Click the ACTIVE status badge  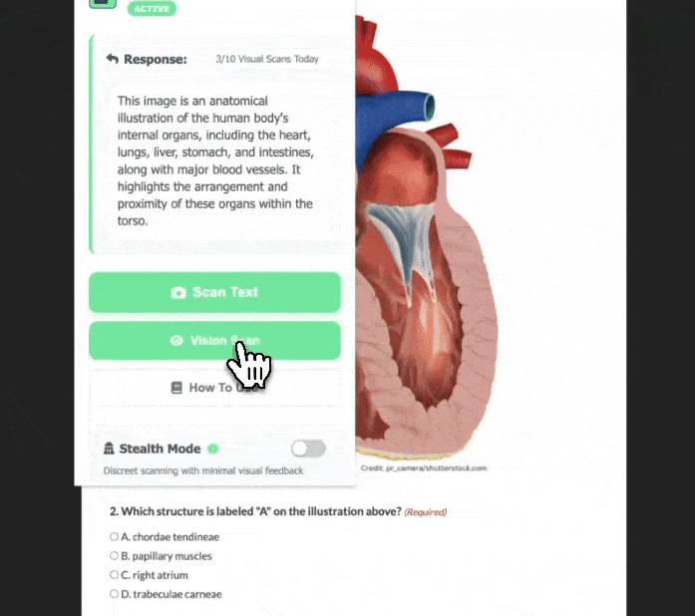[152, 8]
